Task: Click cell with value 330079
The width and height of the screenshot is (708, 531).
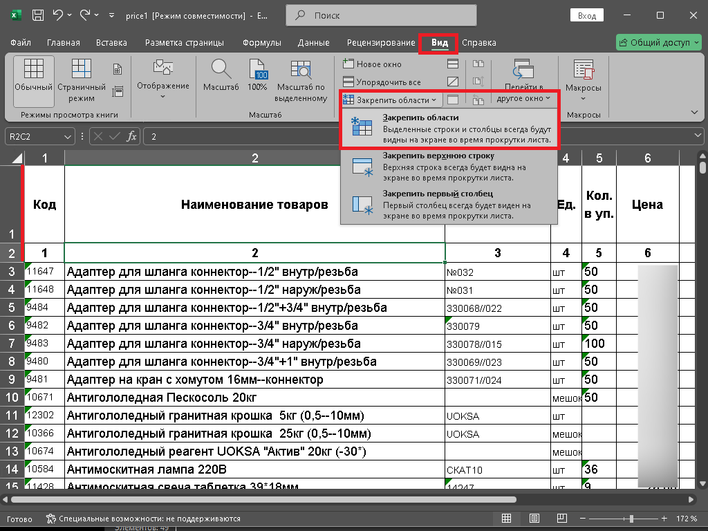Action: coord(498,326)
